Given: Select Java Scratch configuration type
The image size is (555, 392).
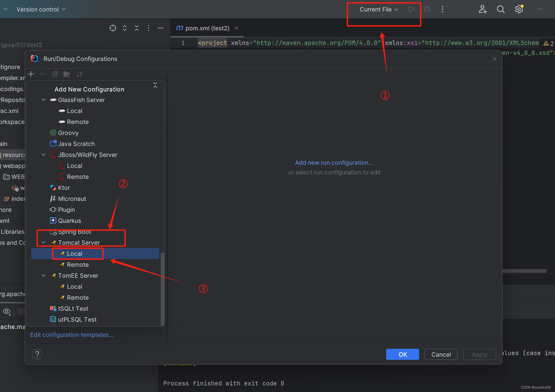Looking at the screenshot, I should click(76, 144).
